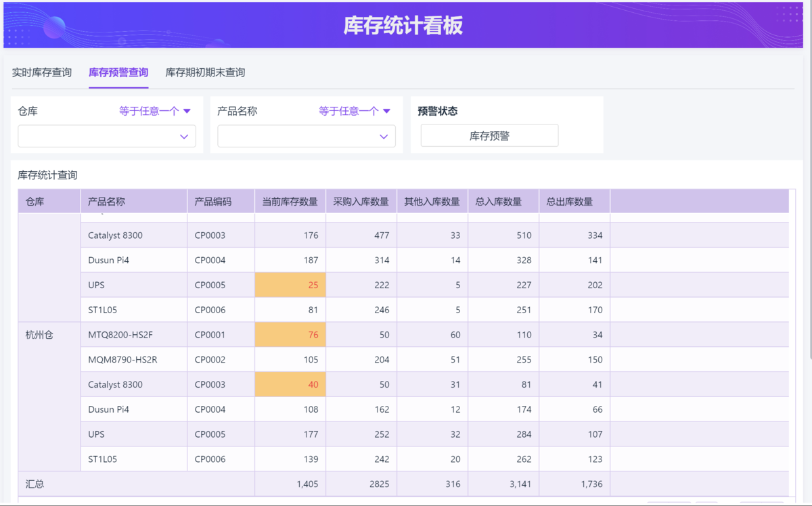Click the highlighted stock cell showing 25

[x=290, y=285]
